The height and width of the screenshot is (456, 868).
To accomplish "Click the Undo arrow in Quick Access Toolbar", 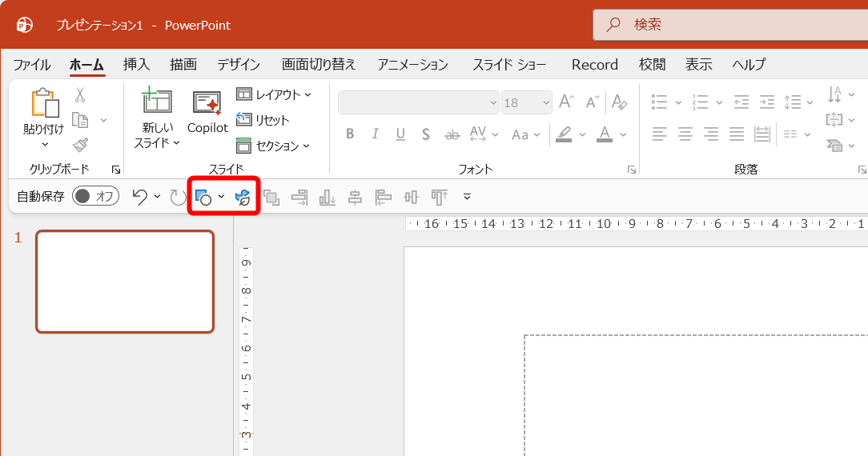I will click(x=140, y=197).
